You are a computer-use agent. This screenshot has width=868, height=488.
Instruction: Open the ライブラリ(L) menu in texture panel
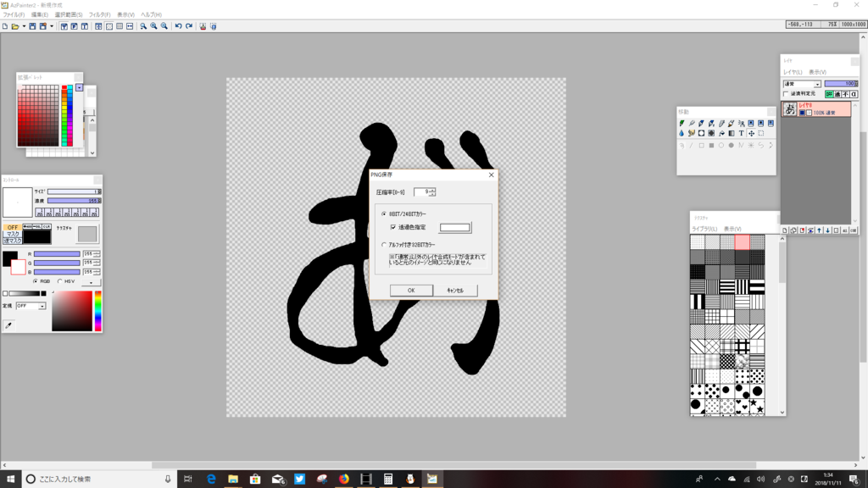pos(704,229)
